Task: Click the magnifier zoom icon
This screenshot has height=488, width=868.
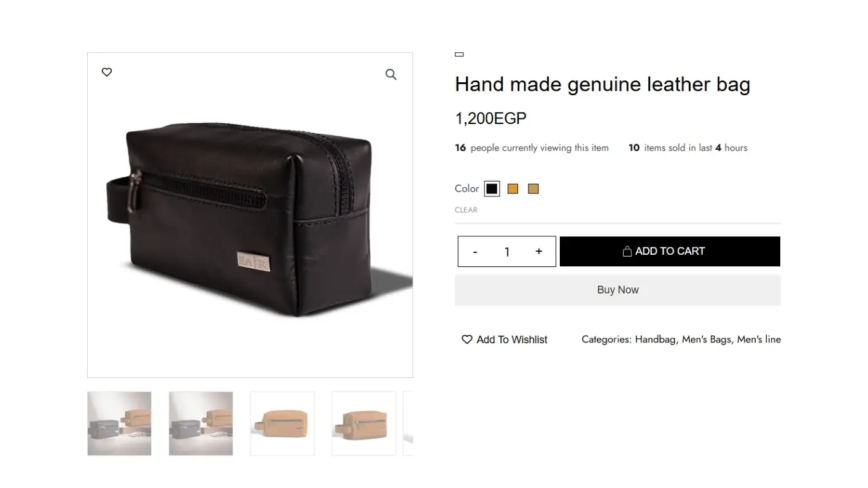Action: coord(391,75)
